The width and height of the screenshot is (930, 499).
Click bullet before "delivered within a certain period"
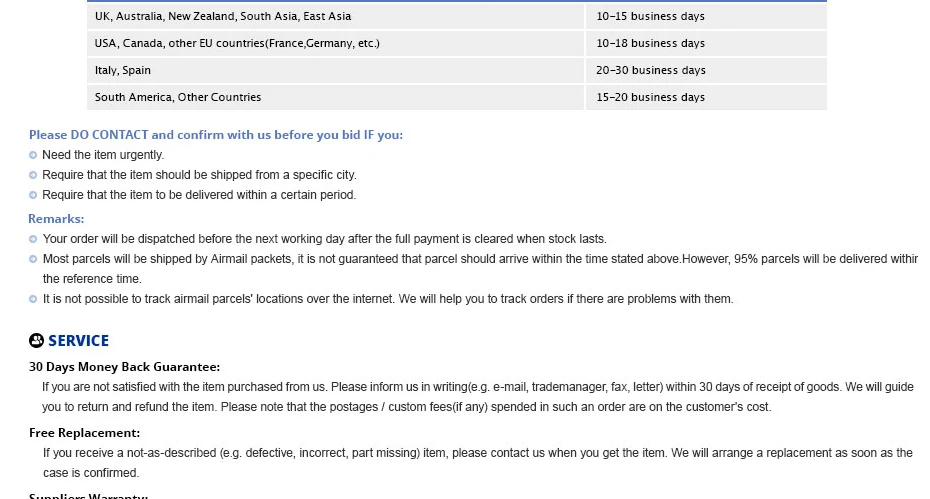point(33,195)
